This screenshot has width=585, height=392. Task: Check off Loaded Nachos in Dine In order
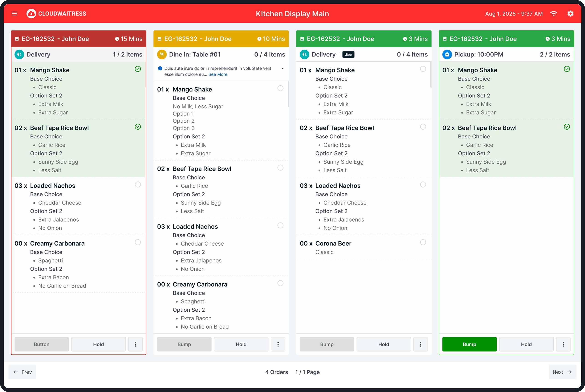(280, 226)
